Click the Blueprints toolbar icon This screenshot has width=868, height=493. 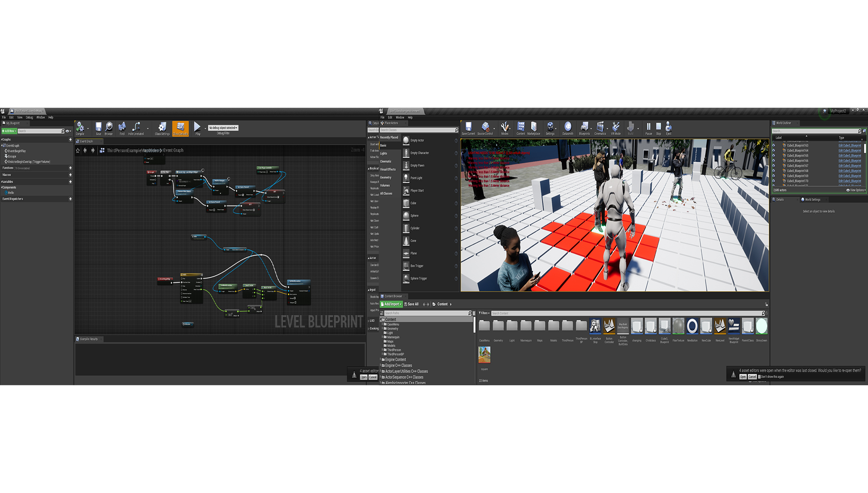tap(584, 128)
